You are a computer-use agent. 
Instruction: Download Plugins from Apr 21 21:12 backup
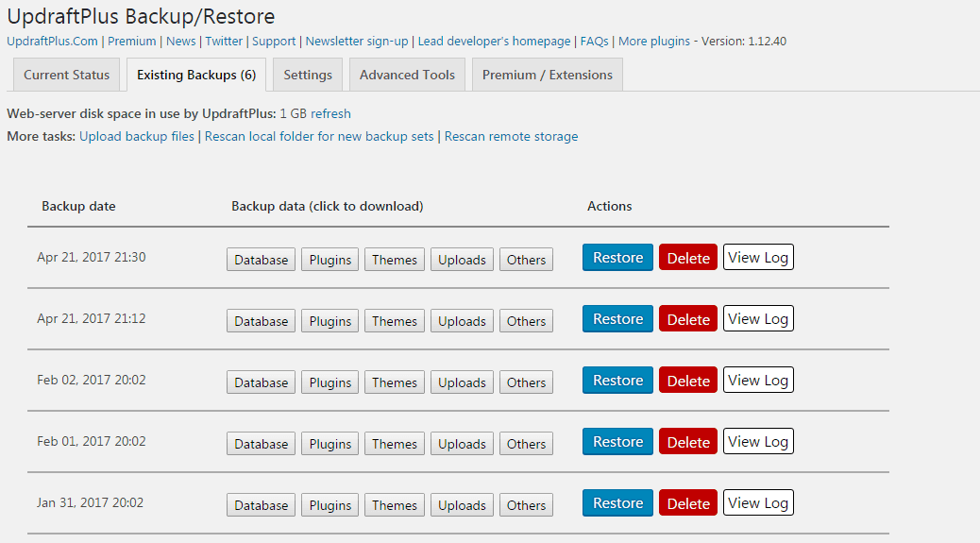click(330, 321)
